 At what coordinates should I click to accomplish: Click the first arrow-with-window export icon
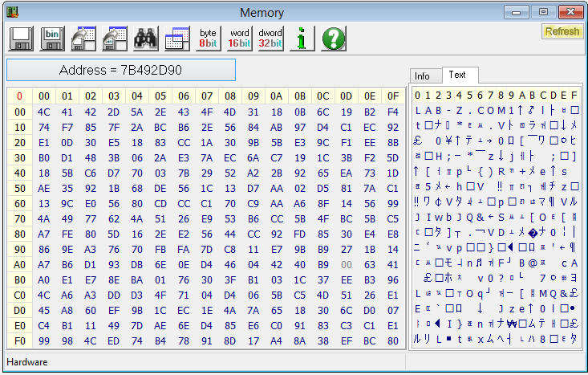83,39
